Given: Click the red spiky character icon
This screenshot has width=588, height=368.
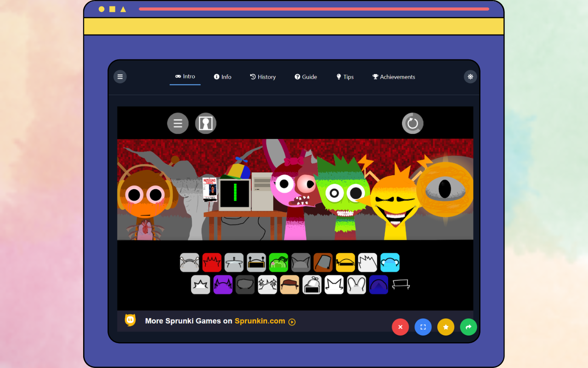Looking at the screenshot, I should click(212, 263).
